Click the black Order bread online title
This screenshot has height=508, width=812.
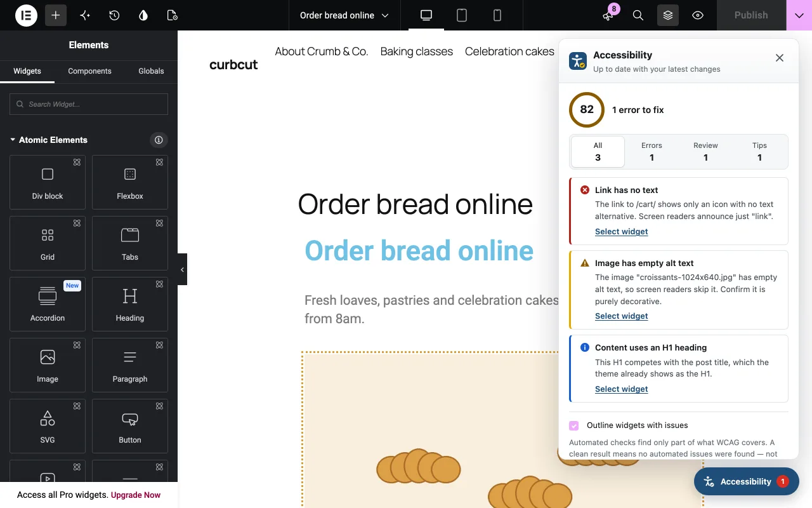point(416,204)
